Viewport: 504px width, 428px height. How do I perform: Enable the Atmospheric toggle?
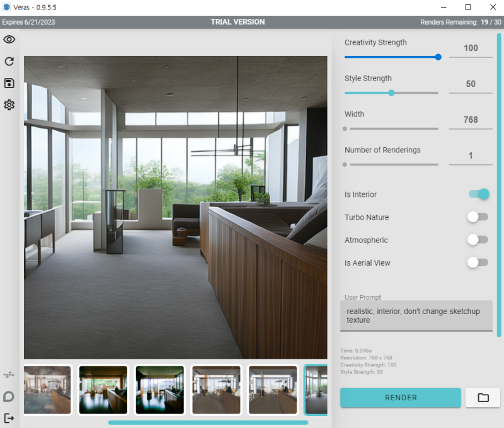point(478,240)
